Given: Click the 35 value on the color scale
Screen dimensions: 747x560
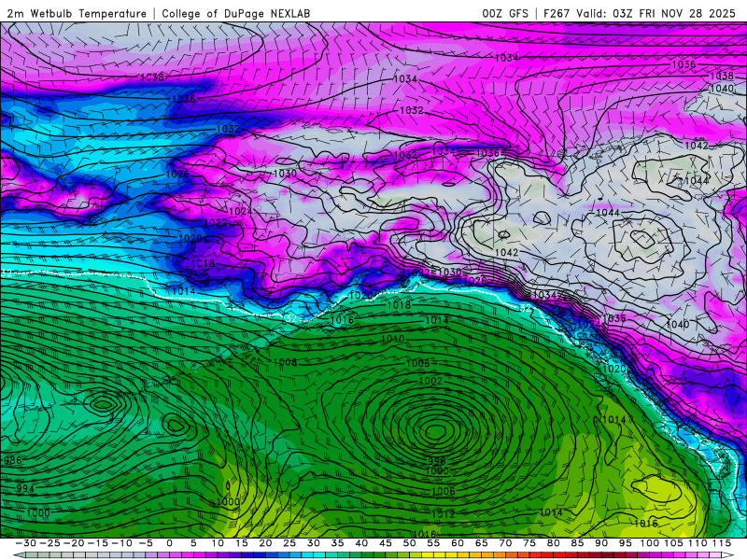Looking at the screenshot, I should [337, 543].
